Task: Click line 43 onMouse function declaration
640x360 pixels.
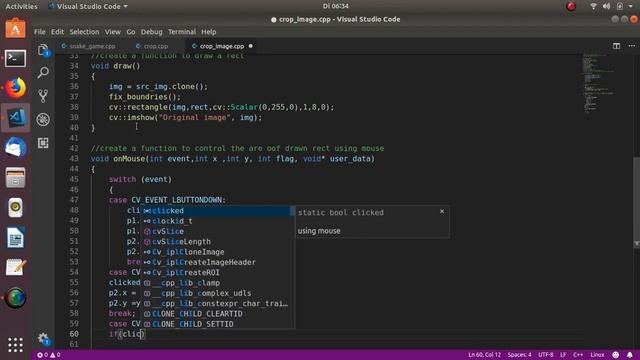Action: (233, 159)
